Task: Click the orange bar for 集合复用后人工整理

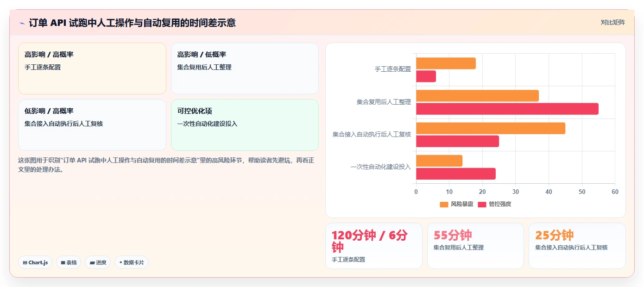Action: click(x=477, y=96)
